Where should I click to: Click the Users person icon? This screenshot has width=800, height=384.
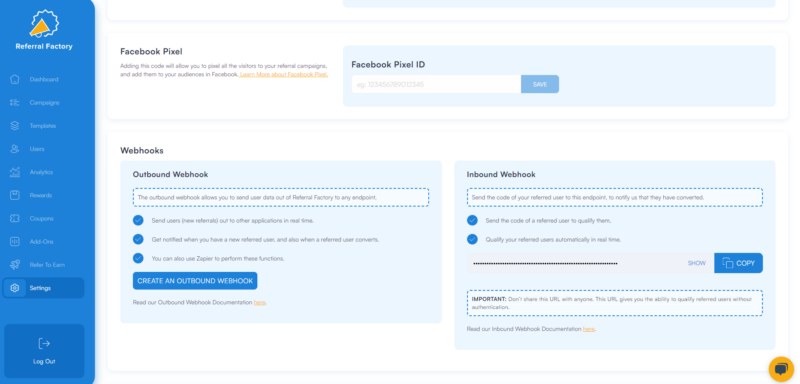(15, 149)
